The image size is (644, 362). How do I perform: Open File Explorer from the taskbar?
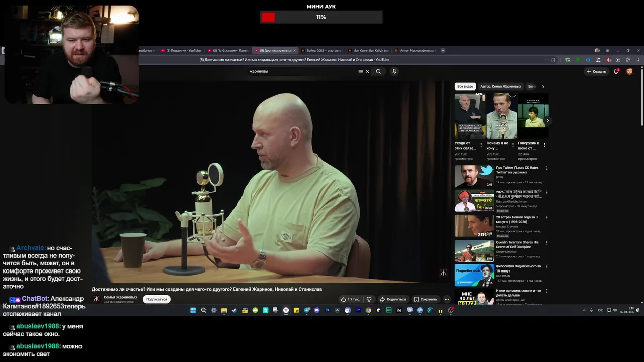point(224,310)
